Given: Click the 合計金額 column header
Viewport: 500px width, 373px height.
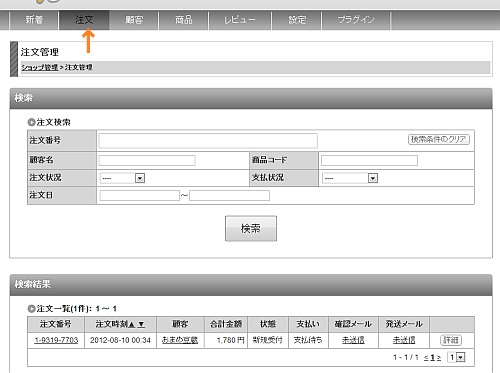Looking at the screenshot, I should 226,324.
